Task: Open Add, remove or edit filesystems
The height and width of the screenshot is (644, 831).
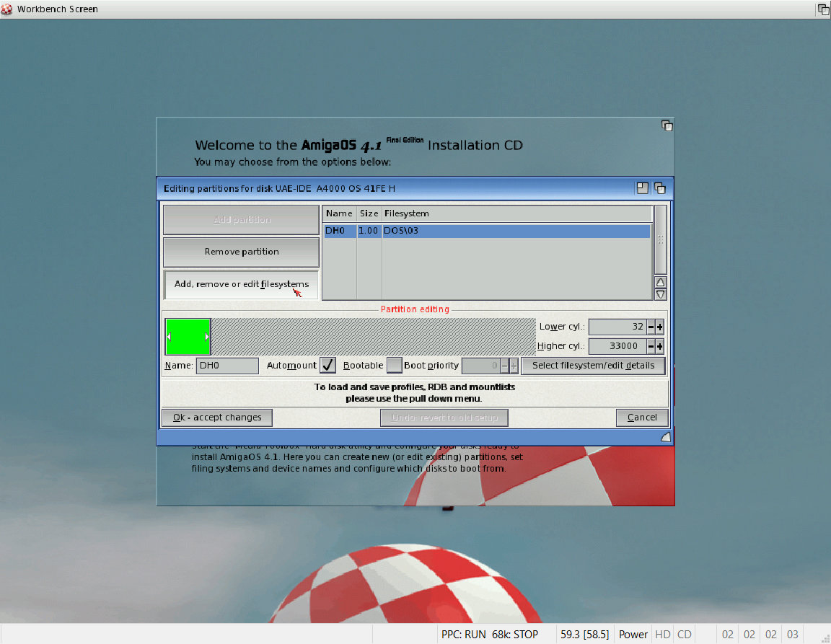Action: point(241,284)
